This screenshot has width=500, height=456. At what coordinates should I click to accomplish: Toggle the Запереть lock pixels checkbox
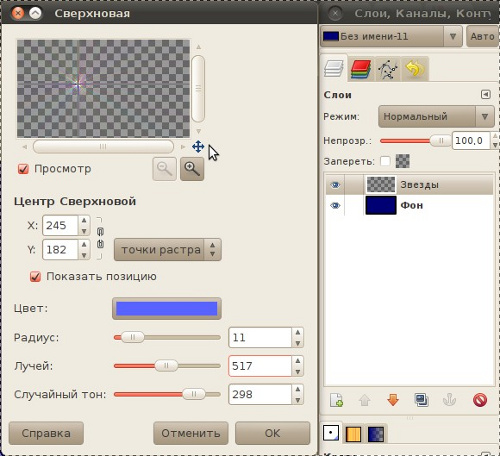coord(385,161)
